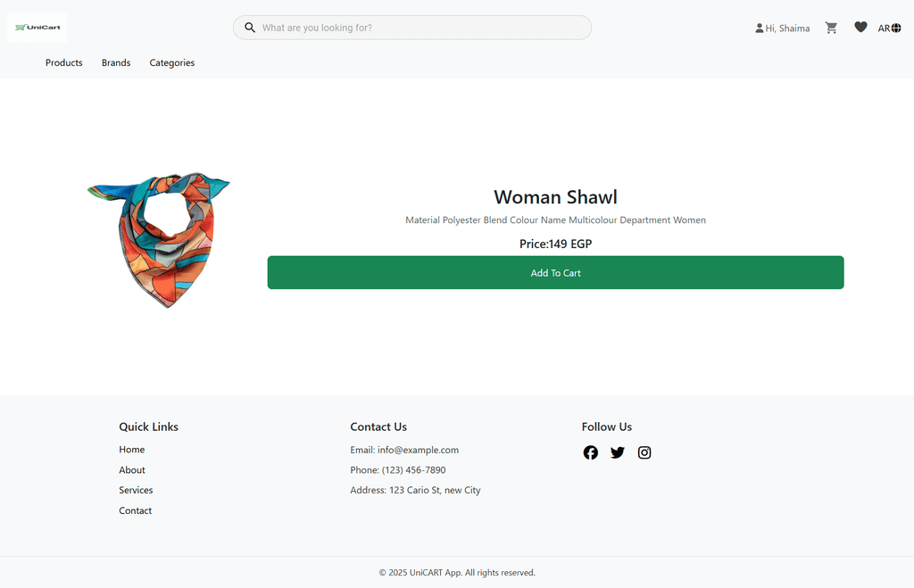Viewport: 914px width, 588px height.
Task: Click the UniCart logo
Action: tap(37, 28)
